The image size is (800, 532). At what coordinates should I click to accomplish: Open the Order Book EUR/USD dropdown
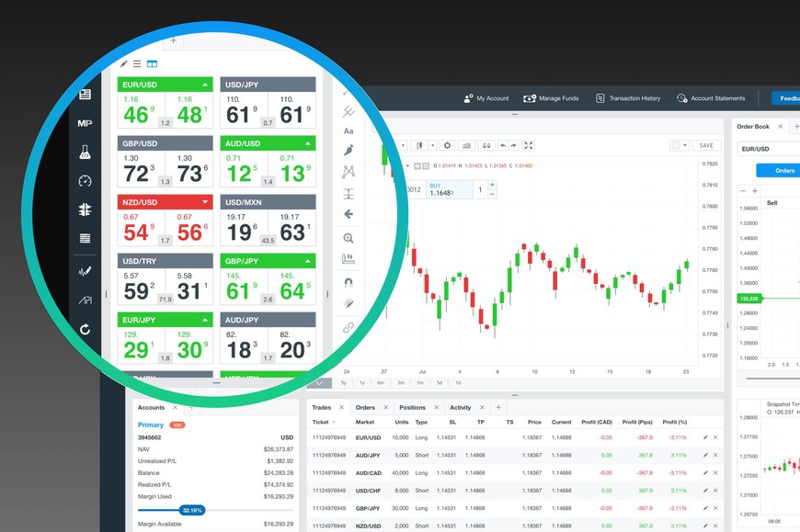(768, 149)
